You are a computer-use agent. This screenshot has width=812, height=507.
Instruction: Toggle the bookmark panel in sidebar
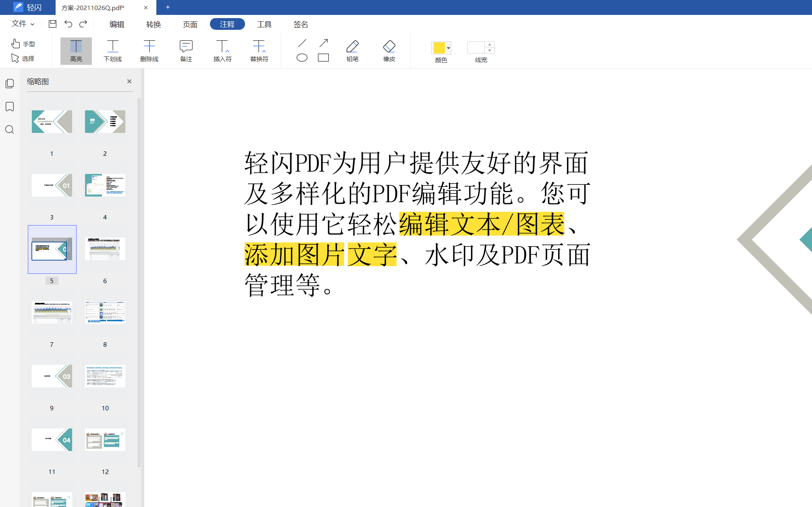pos(10,106)
